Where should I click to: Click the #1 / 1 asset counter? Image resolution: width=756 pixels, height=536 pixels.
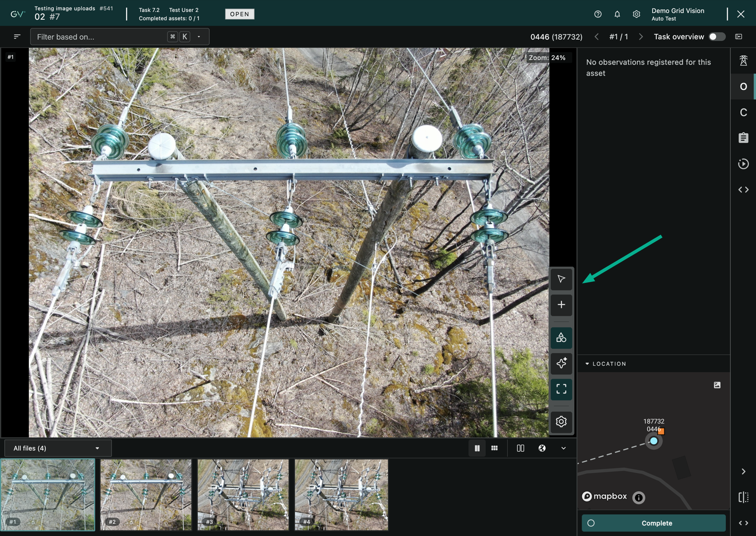tap(619, 37)
